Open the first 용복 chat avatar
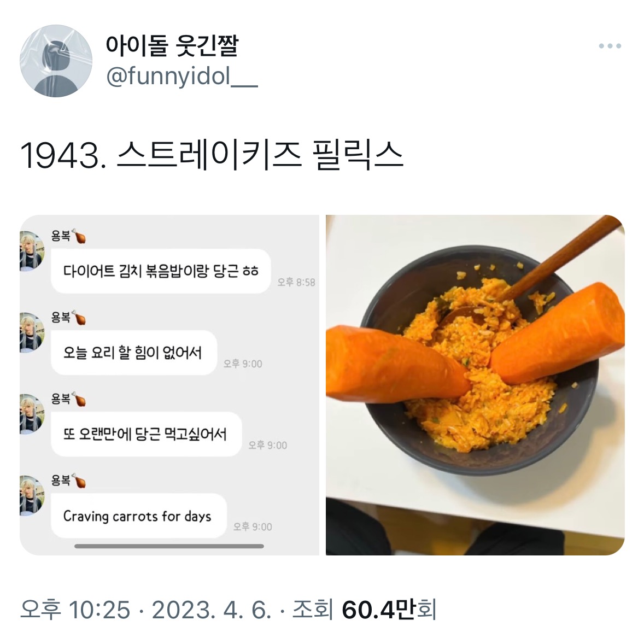 (x=32, y=251)
